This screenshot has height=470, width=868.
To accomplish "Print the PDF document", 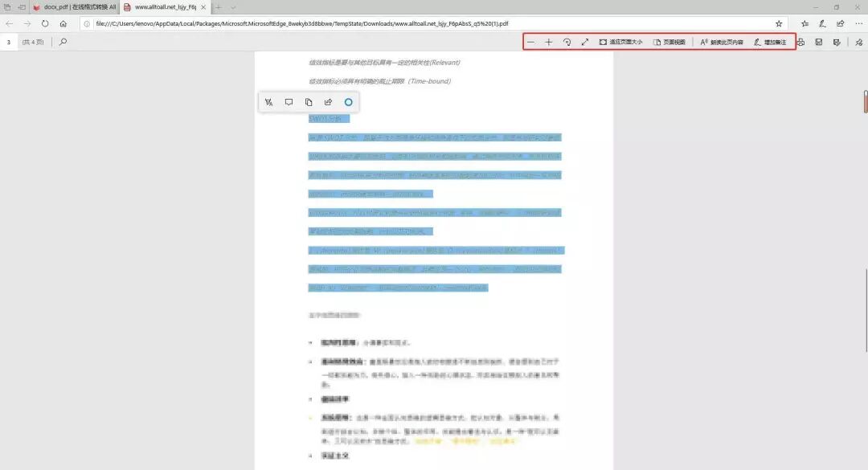I will point(801,42).
